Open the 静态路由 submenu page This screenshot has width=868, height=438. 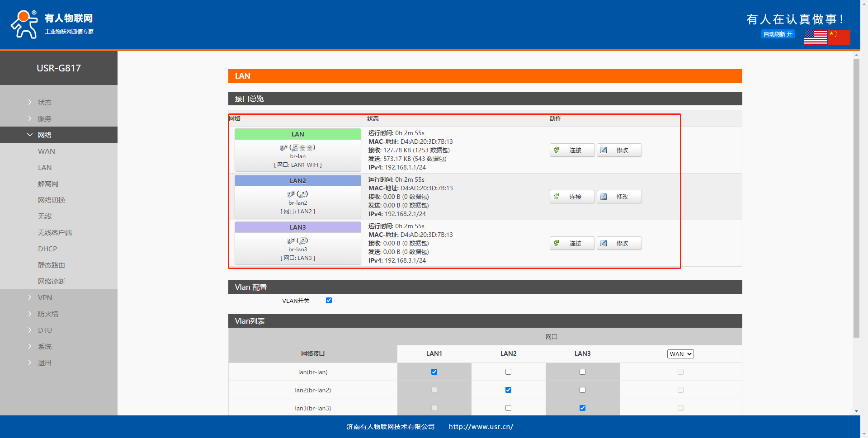(52, 265)
